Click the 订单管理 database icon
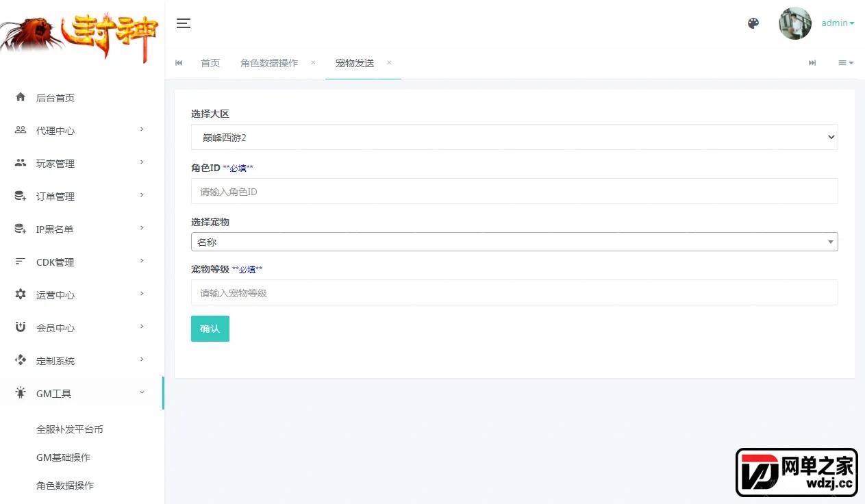This screenshot has height=504, width=865. 21,196
